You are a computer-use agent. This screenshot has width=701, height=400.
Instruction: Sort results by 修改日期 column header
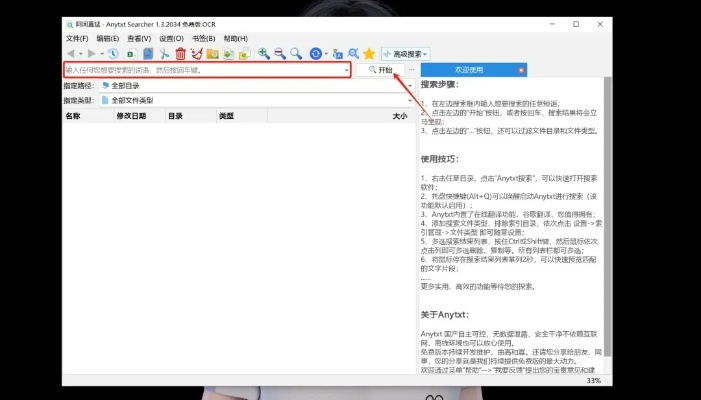pyautogui.click(x=131, y=116)
